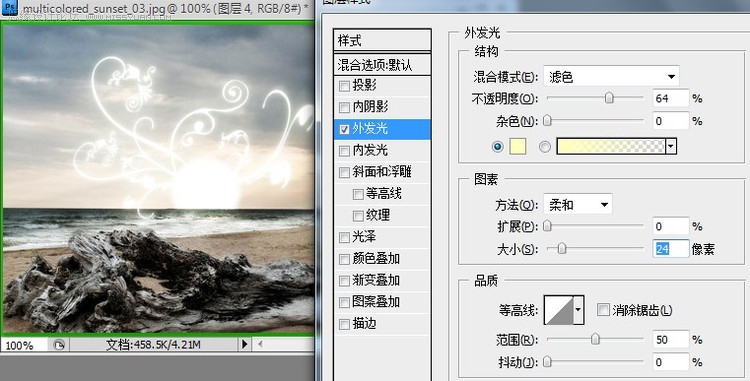Image resolution: width=750 pixels, height=381 pixels.
Task: Click the 扩展 value field showing 0
Action: point(671,226)
